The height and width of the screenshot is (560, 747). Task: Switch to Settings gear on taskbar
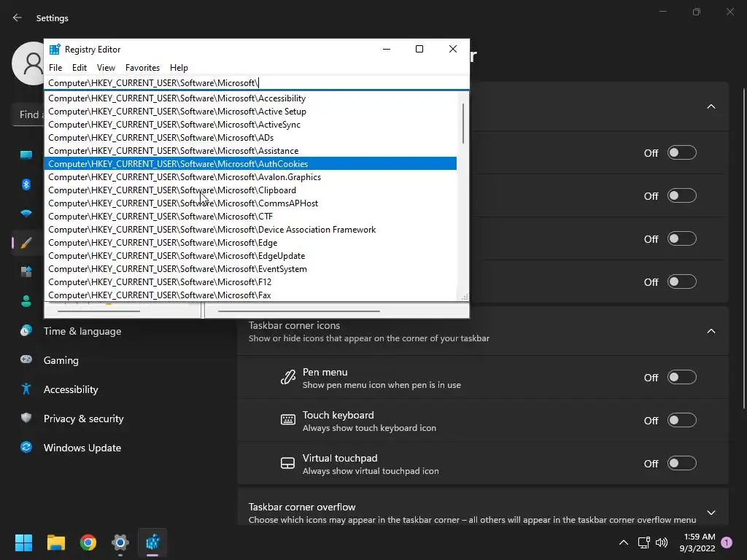(120, 542)
